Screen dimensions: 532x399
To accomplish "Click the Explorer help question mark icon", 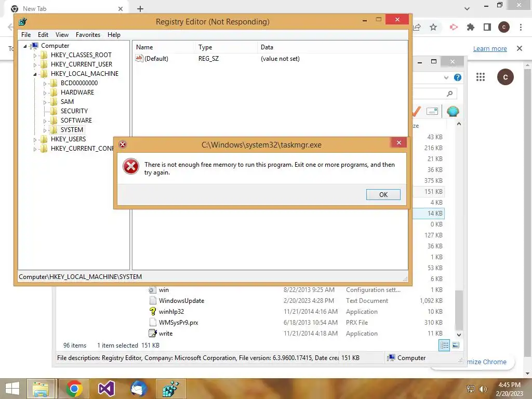I will pyautogui.click(x=457, y=77).
